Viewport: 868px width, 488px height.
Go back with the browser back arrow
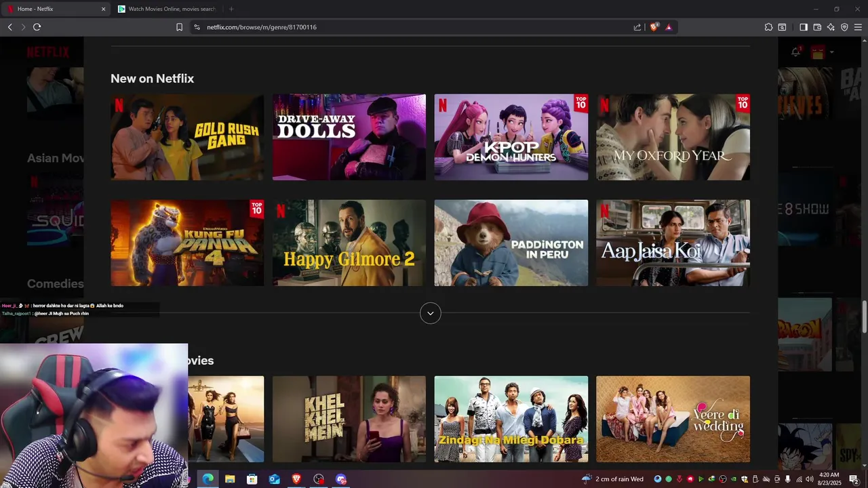pos(9,27)
